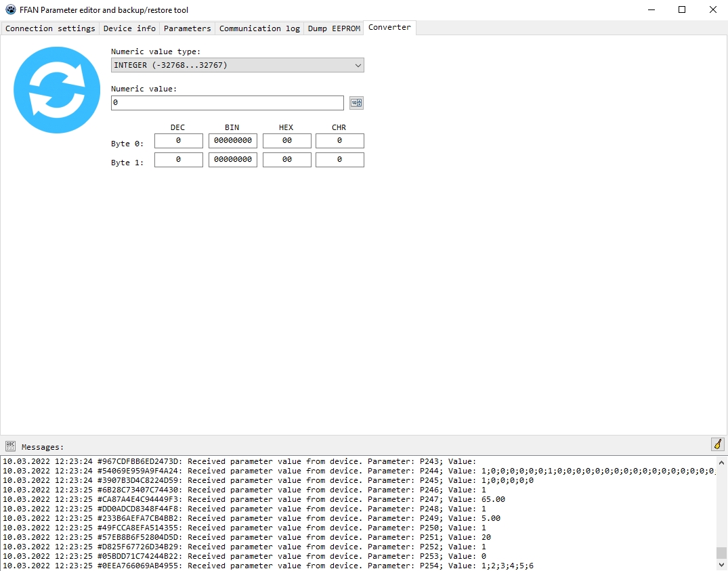Open the Device info tab

point(129,28)
